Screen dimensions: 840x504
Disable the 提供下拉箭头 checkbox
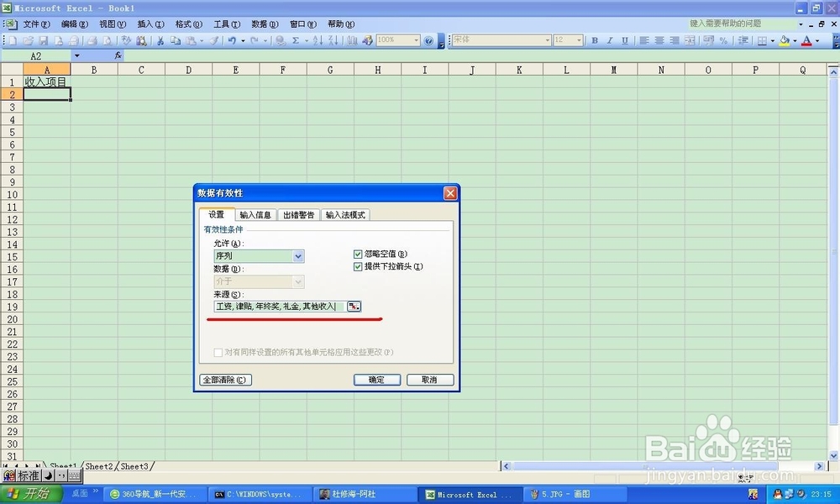359,266
